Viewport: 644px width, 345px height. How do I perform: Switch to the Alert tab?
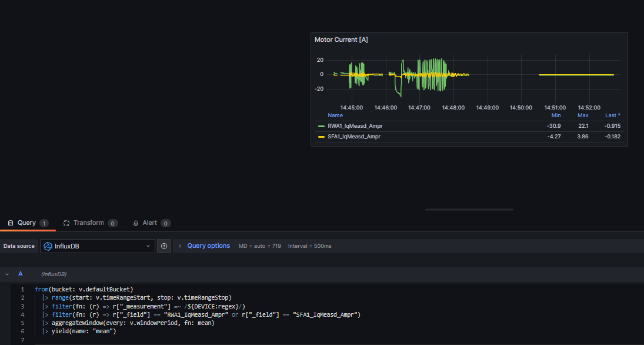149,223
